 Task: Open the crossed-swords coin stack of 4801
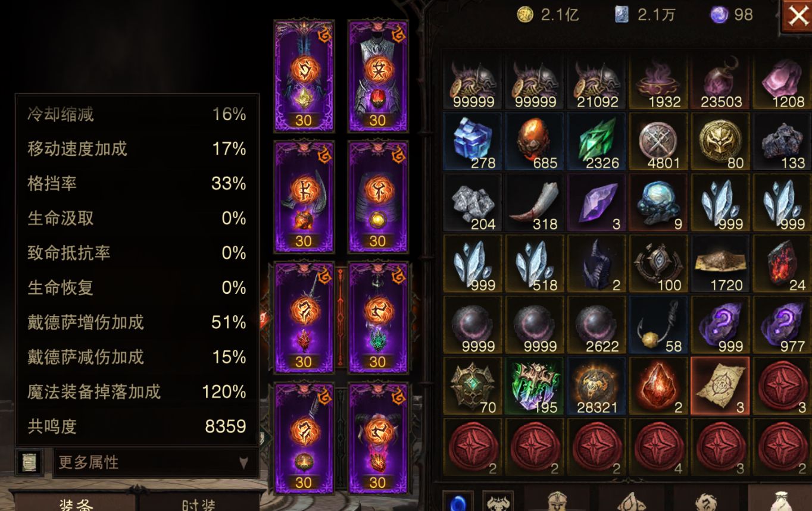(x=658, y=142)
